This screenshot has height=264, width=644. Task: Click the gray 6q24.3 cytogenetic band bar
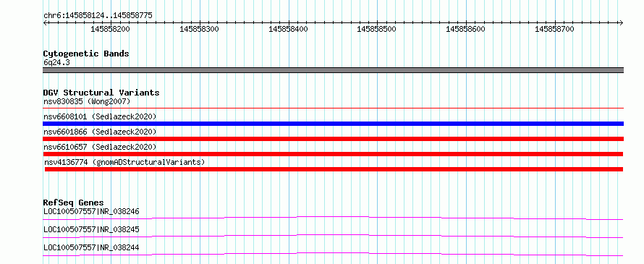click(x=333, y=70)
